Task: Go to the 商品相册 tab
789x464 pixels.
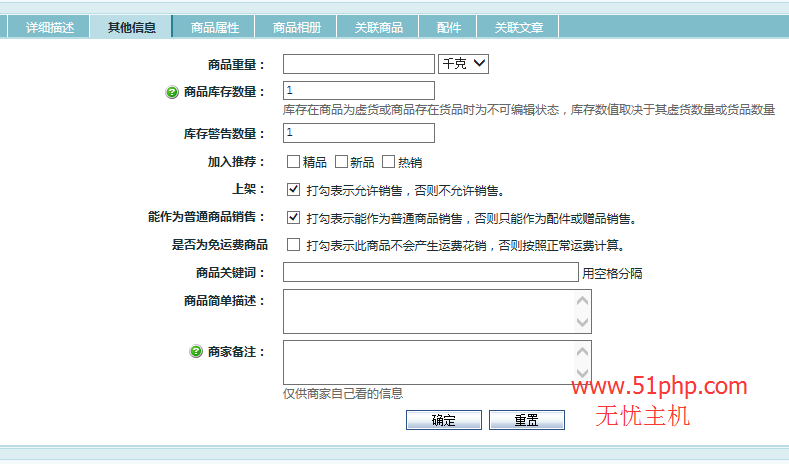Action: click(x=296, y=27)
